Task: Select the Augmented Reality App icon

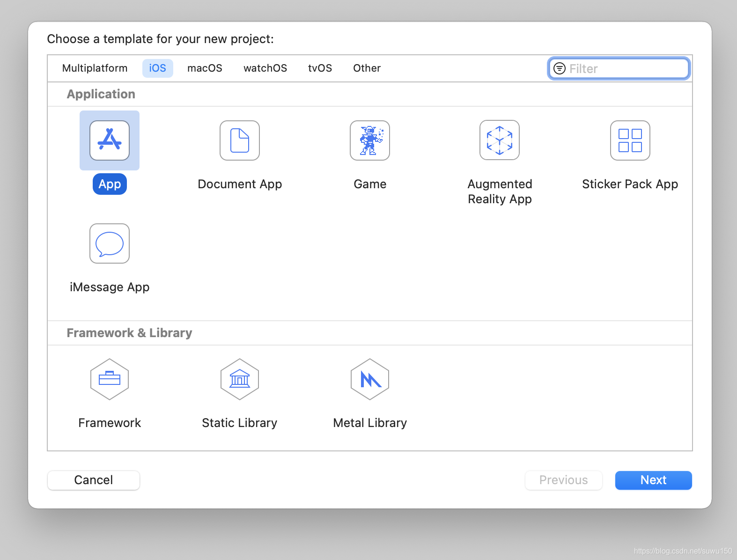Action: 500,140
